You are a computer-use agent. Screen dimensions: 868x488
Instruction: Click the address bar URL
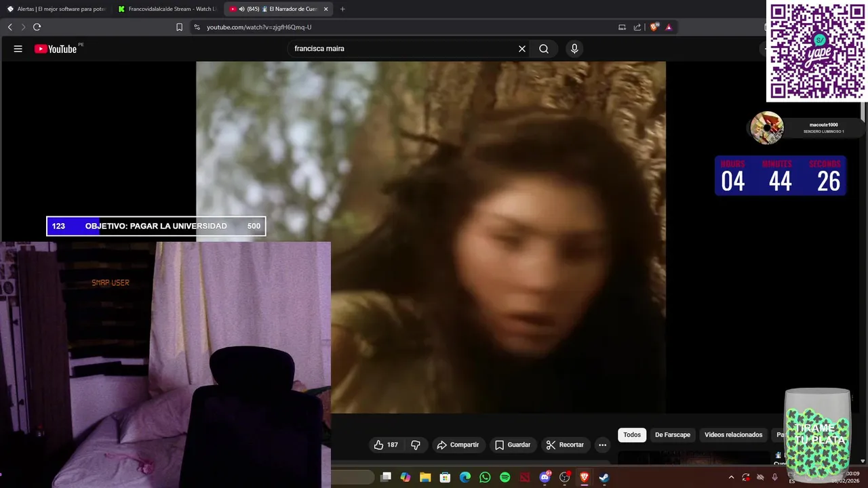coord(259,27)
